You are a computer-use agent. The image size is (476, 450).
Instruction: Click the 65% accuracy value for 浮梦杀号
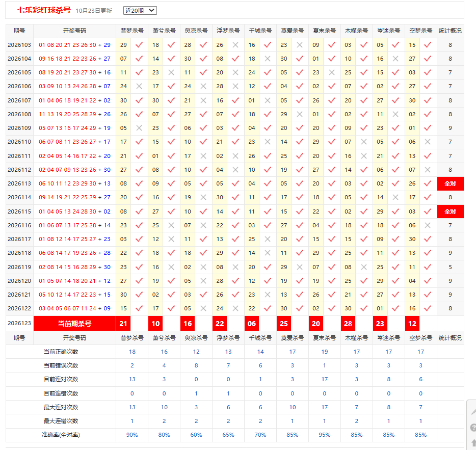228,435
